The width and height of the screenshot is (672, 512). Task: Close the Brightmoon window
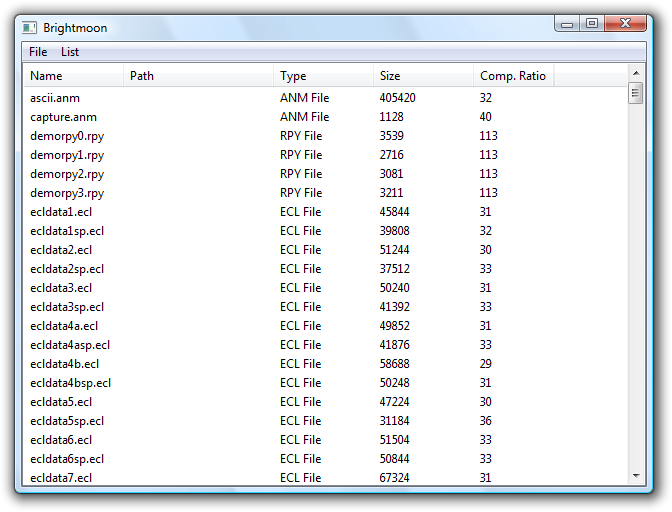(625, 23)
